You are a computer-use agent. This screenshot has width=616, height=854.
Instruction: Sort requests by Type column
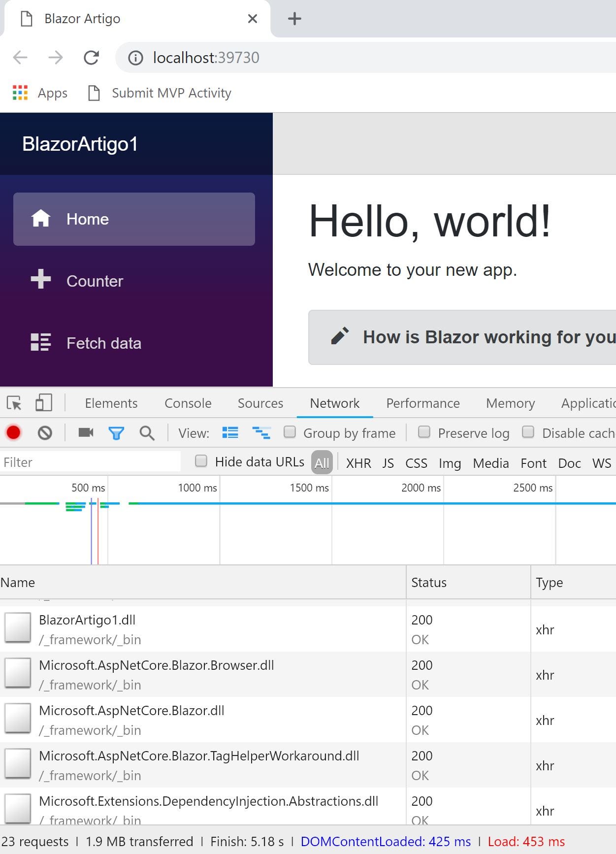pos(574,582)
